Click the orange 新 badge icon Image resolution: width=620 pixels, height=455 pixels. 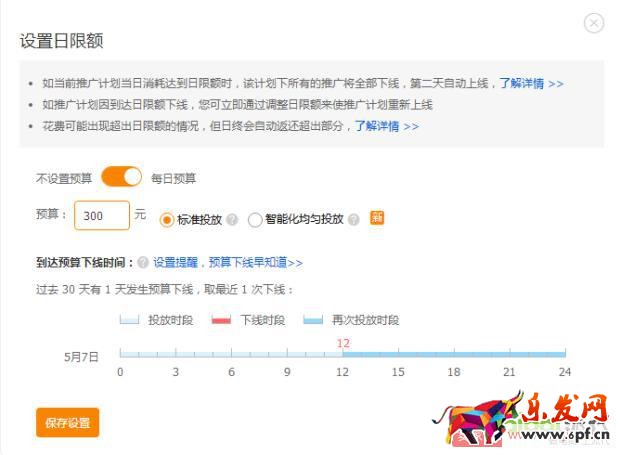coord(377,217)
